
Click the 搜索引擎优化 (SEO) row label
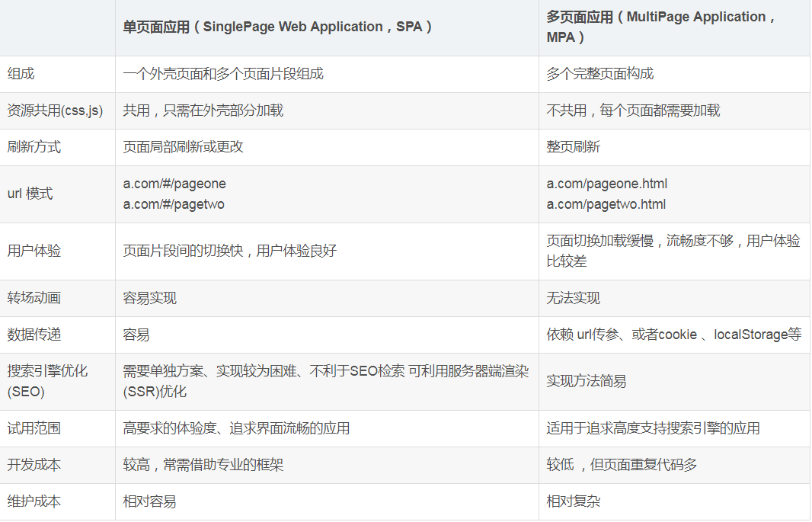coord(48,381)
